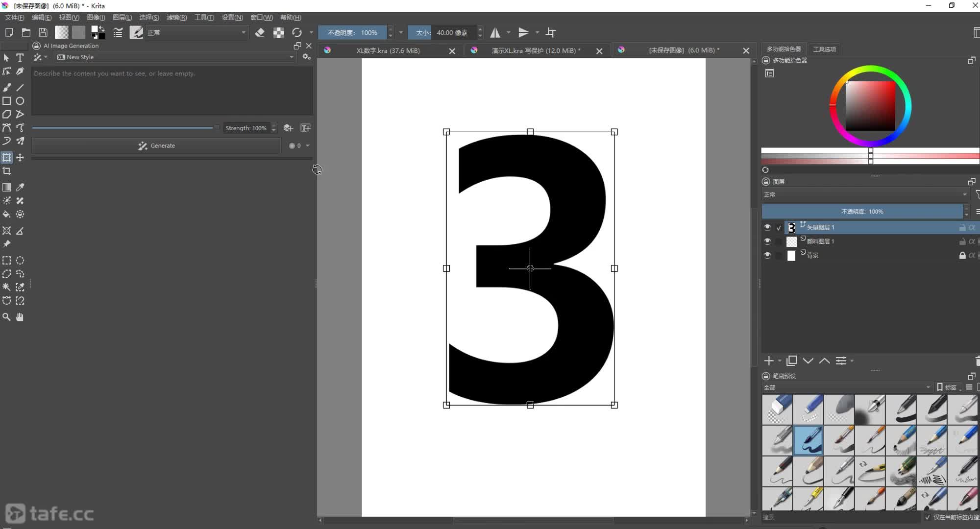This screenshot has height=529, width=980.
Task: Select the Fill bucket tool
Action: (x=7, y=214)
